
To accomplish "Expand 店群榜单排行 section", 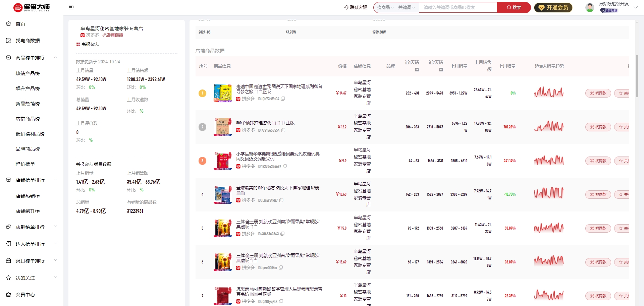I will [x=55, y=227].
